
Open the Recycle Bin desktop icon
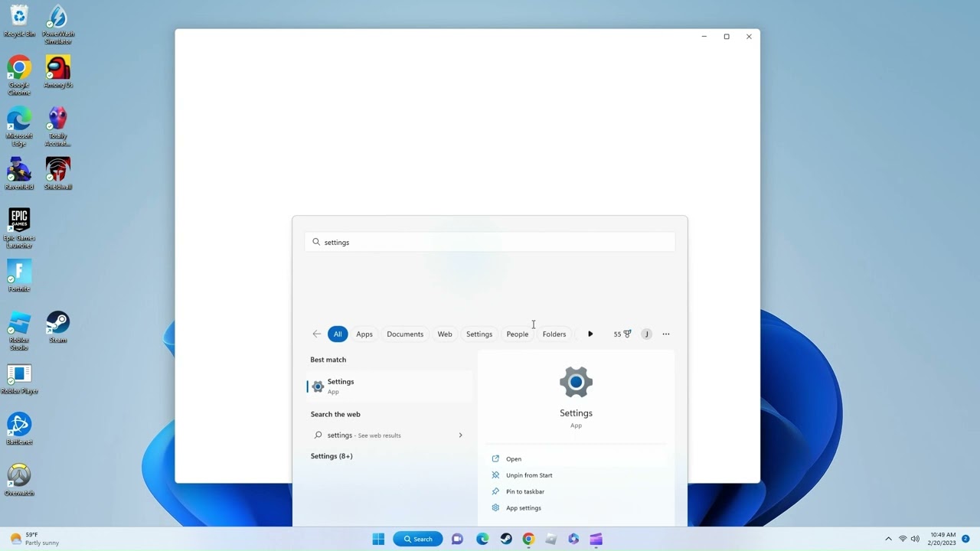[x=19, y=21]
